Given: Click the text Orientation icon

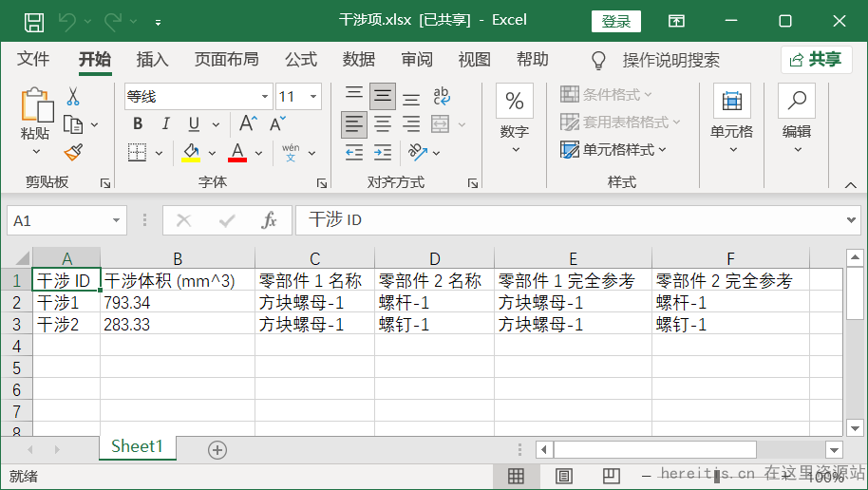Looking at the screenshot, I should pos(418,152).
